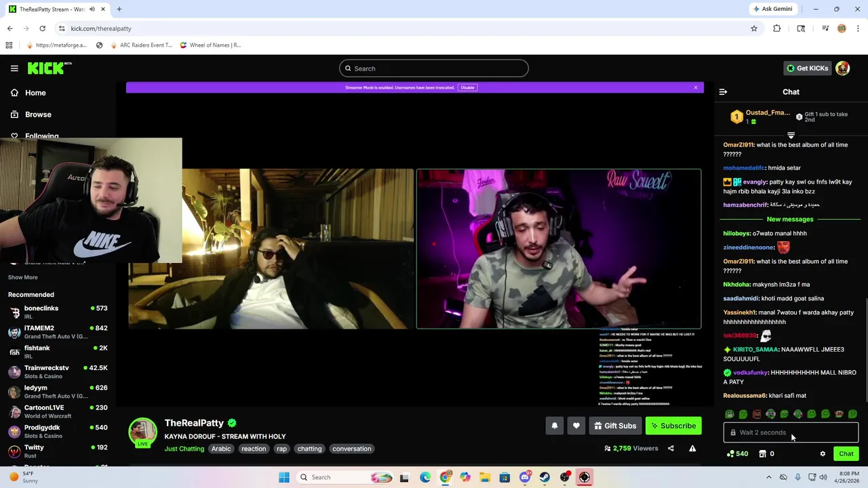Screen dimensions: 868x488
Task: Open recommended channel Prodigyddk
Action: (x=58, y=431)
